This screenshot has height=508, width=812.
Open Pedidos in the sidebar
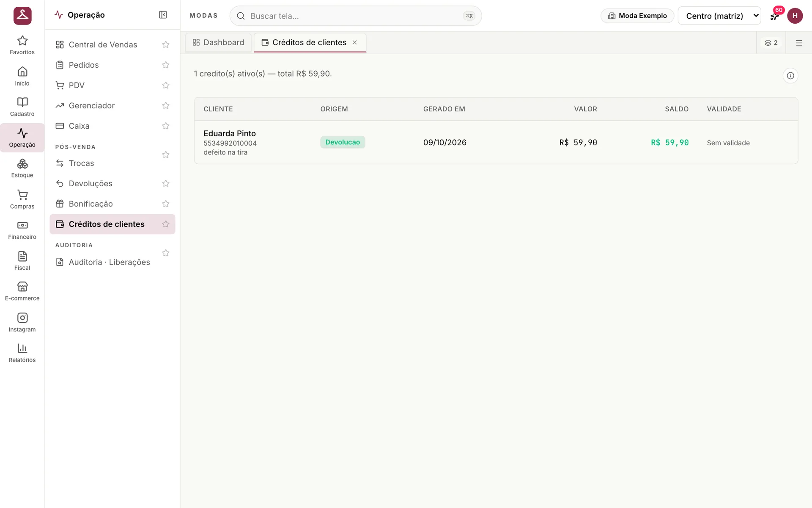(84, 65)
